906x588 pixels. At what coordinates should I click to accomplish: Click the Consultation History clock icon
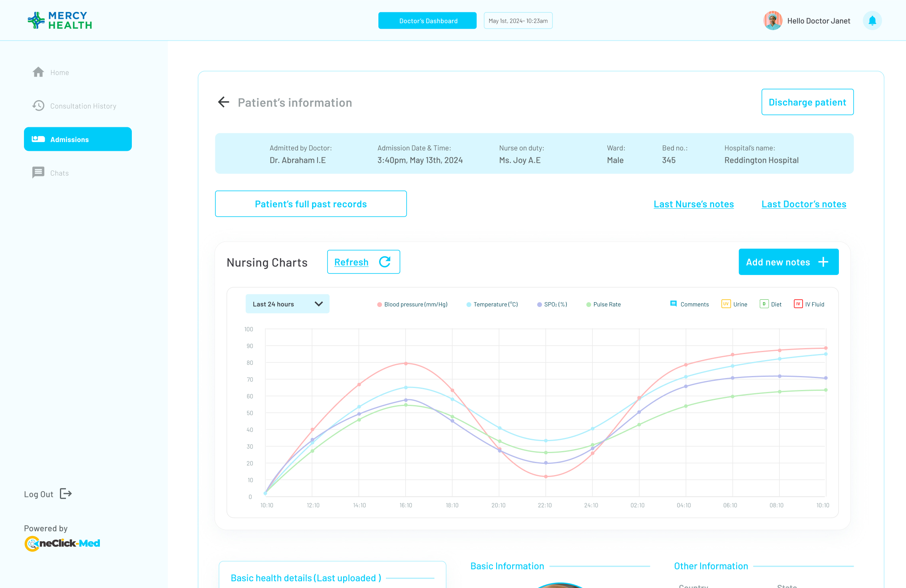[x=38, y=106]
